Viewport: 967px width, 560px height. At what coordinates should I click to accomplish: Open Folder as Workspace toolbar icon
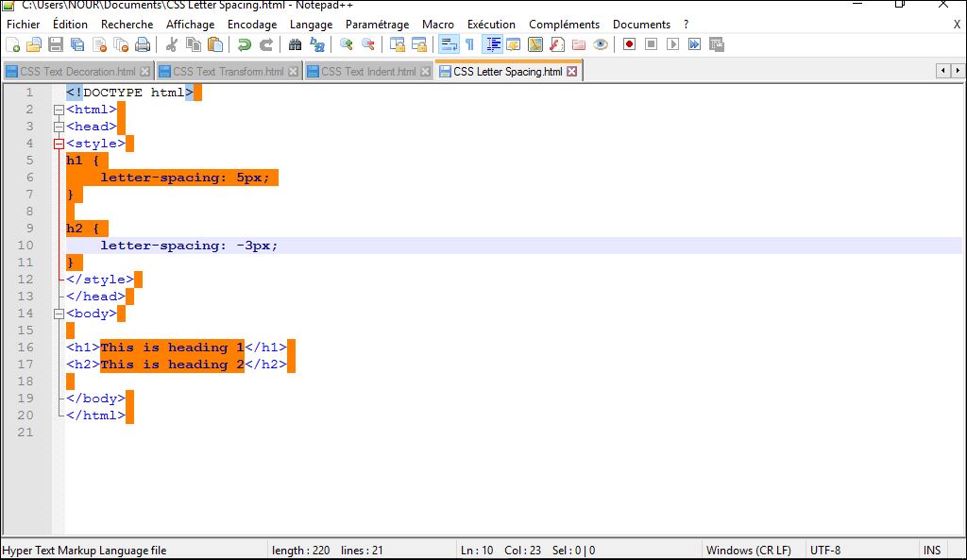click(x=579, y=44)
